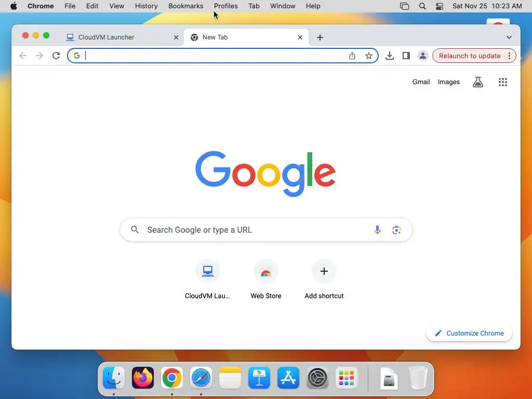This screenshot has width=532, height=399.
Task: Open the Profiles menu
Action: [x=225, y=6]
